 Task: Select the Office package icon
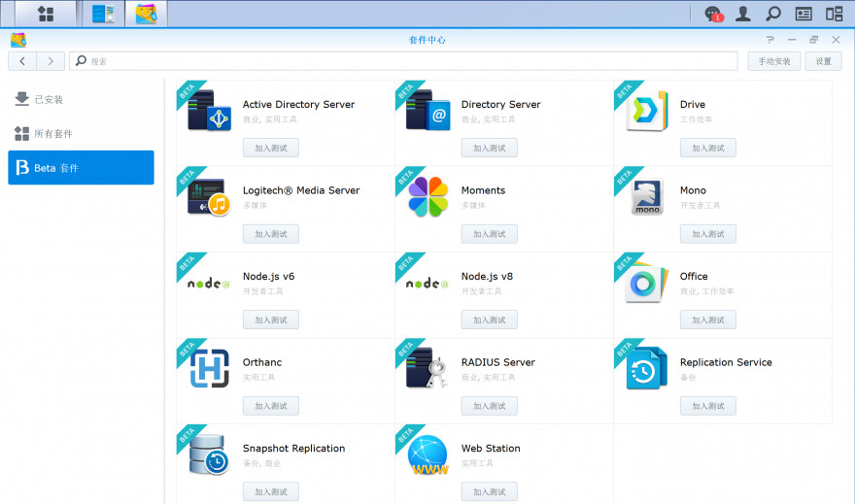[x=646, y=283]
